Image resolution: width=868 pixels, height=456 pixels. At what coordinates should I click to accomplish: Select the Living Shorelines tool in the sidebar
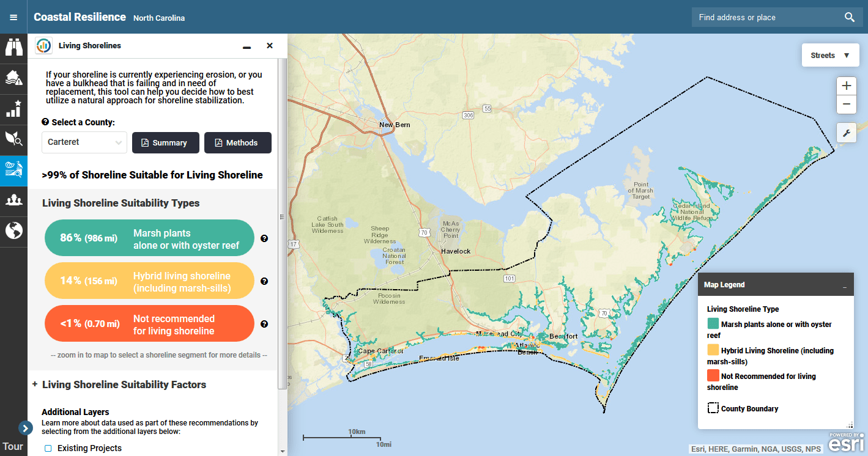(13, 171)
